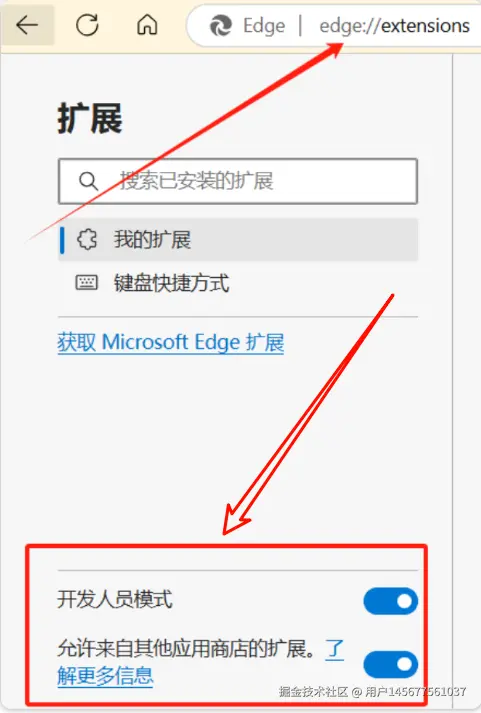Focus the 搜索已安装的扩展 search field

coord(238,181)
